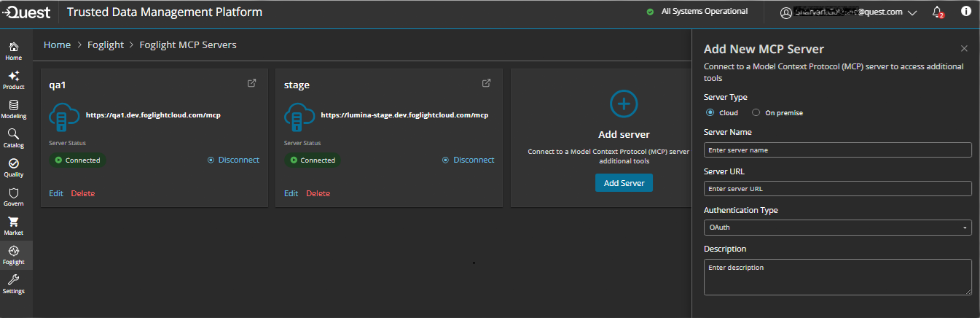The height and width of the screenshot is (318, 980).
Task: Click the stage Connected status badge
Action: pos(312,160)
